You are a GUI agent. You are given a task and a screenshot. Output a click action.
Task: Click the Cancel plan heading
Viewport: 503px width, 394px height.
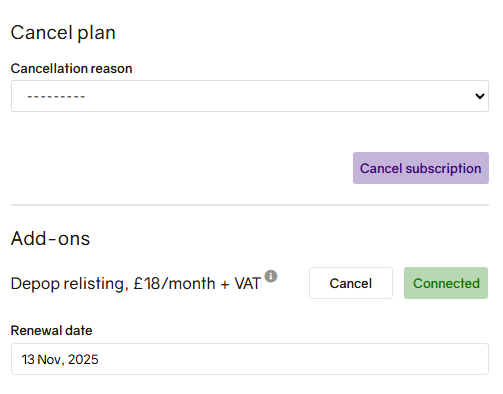[x=63, y=33]
